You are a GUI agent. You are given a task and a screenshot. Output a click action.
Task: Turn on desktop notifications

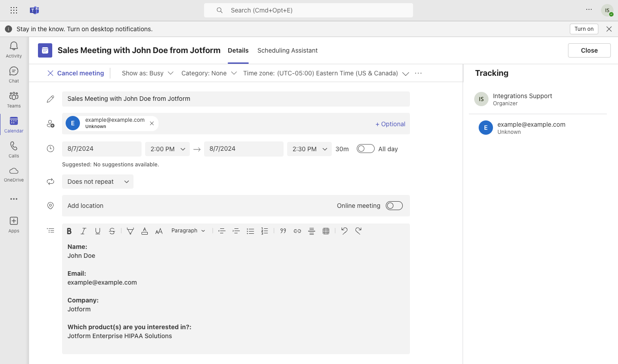(584, 29)
